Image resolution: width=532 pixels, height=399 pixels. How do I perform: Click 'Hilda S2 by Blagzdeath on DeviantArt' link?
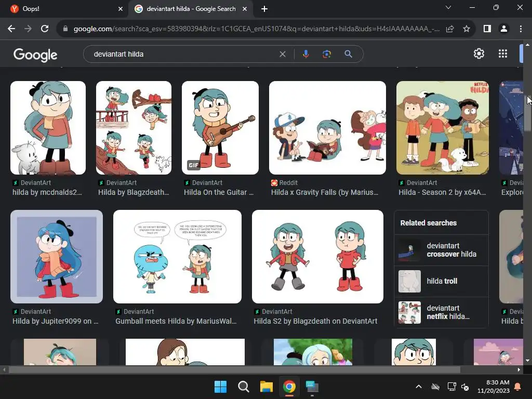click(315, 321)
